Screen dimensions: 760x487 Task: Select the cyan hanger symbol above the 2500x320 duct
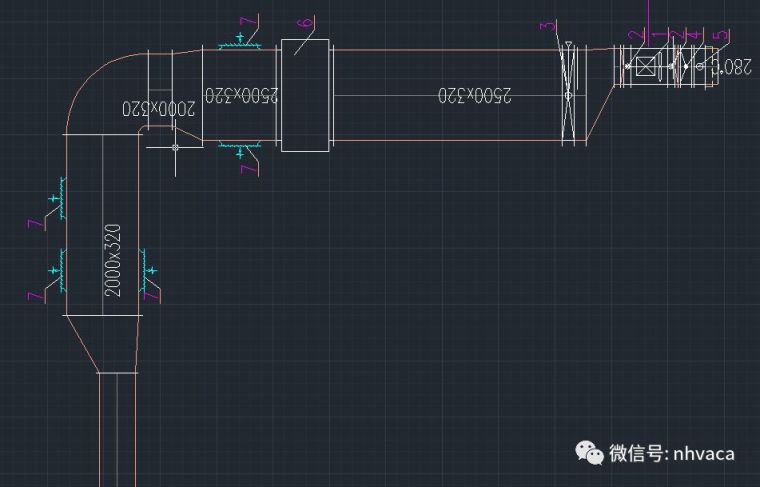240,39
